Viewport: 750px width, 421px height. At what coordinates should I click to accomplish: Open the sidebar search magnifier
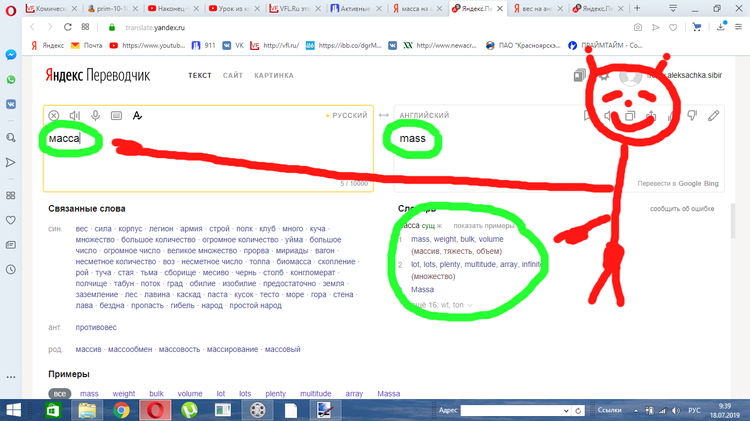(x=11, y=138)
